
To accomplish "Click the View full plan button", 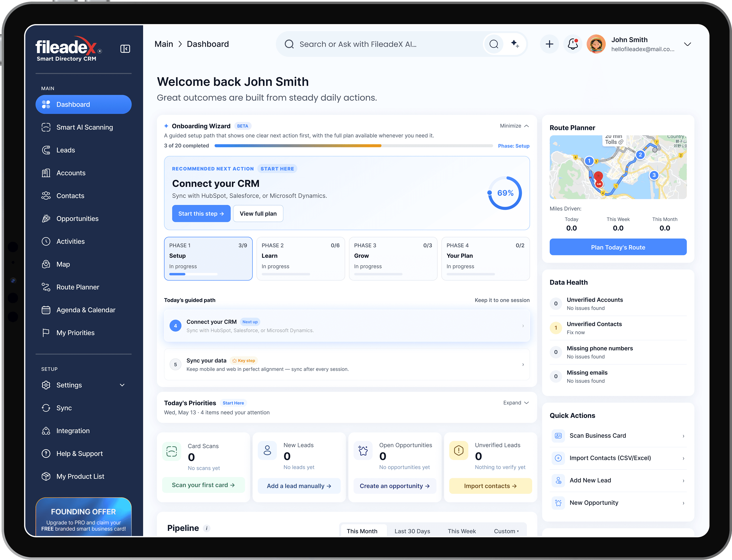I will pos(258,214).
